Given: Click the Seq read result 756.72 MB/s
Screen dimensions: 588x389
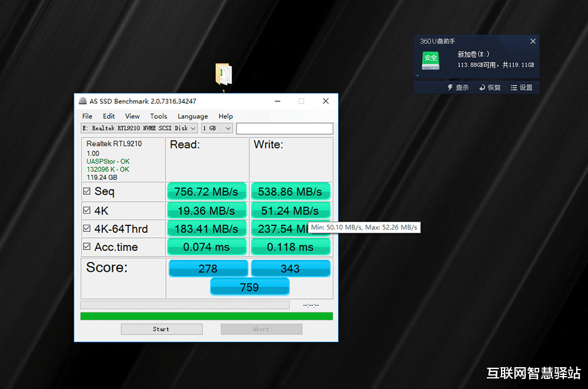Looking at the screenshot, I should coord(206,191).
